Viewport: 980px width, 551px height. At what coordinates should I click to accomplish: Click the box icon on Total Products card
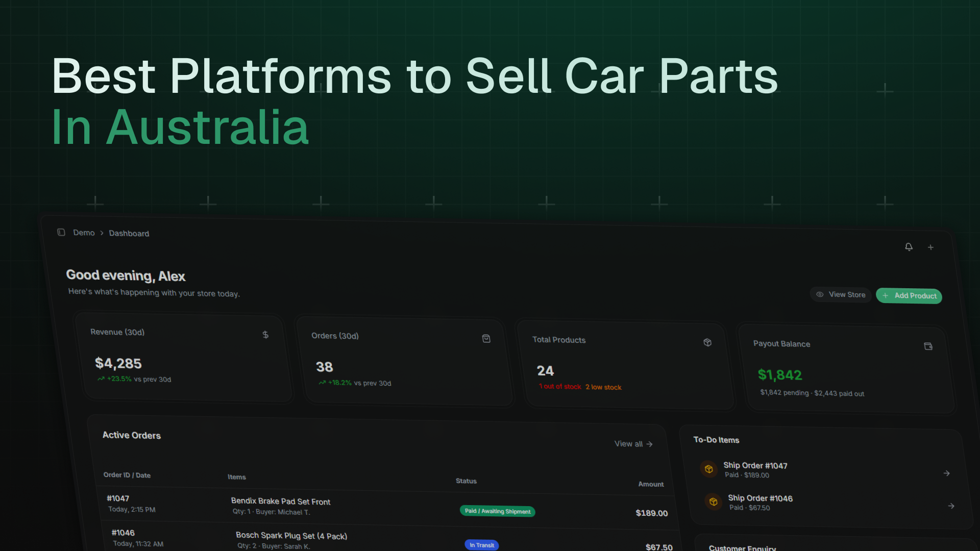click(707, 342)
